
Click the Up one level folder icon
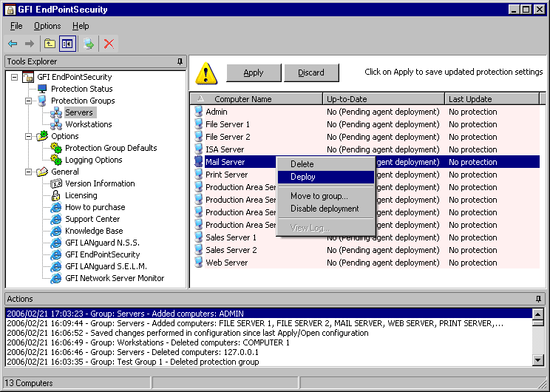50,44
